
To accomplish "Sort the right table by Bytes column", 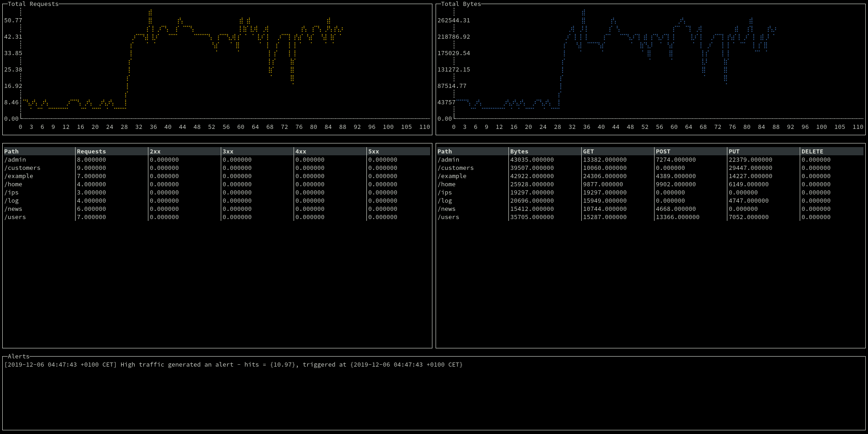I will pyautogui.click(x=520, y=151).
